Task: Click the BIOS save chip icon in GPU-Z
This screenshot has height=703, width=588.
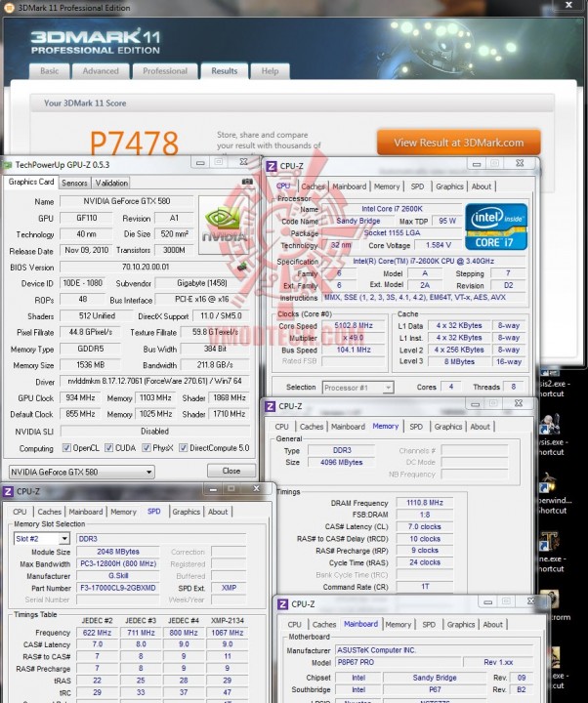Action: point(242,267)
